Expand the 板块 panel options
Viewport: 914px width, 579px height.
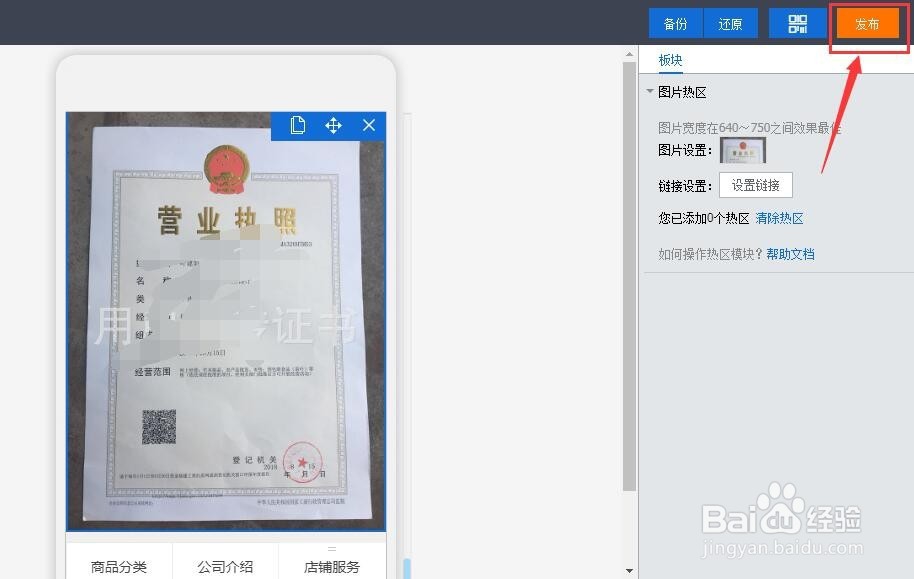pyautogui.click(x=670, y=60)
